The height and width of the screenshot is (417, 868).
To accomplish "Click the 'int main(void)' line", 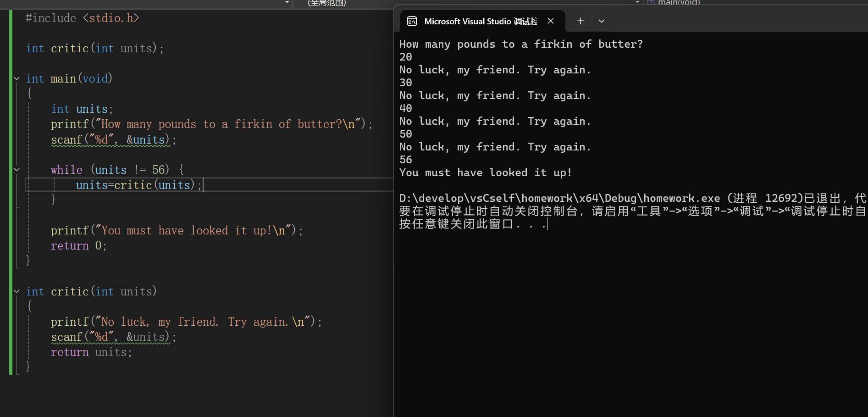I will pos(69,78).
